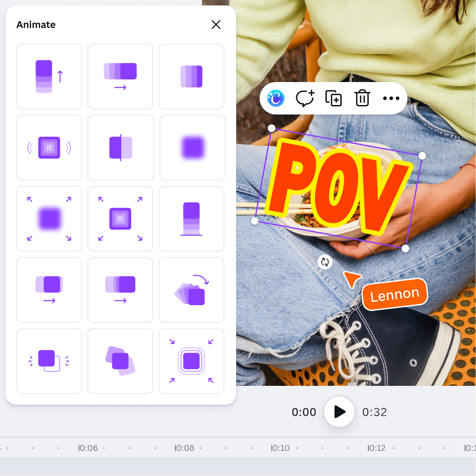Open Magic AI assistant in floating toolbar
The width and height of the screenshot is (476, 476).
pyautogui.click(x=276, y=98)
